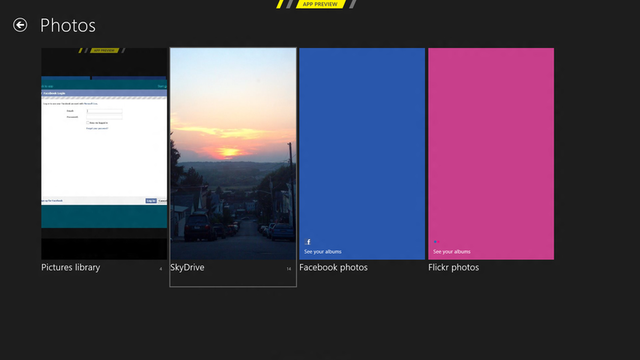Go back using the arrow button
Viewport: 640px width, 360px height.
click(20, 25)
